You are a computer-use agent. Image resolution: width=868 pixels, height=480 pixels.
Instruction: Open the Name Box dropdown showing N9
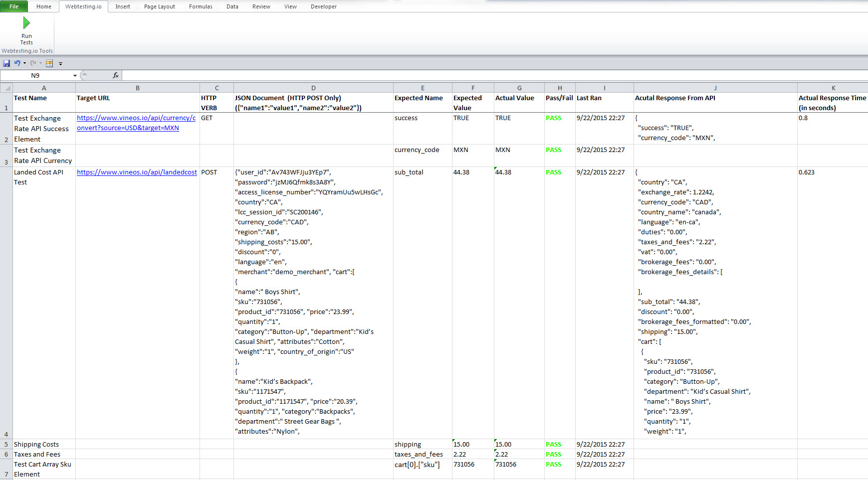(x=75, y=75)
